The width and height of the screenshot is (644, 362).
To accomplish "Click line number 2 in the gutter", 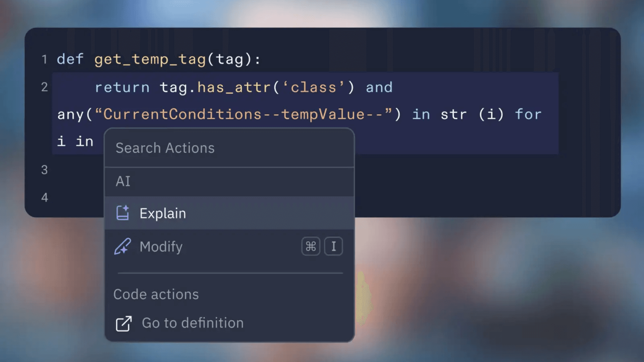I will [x=44, y=87].
